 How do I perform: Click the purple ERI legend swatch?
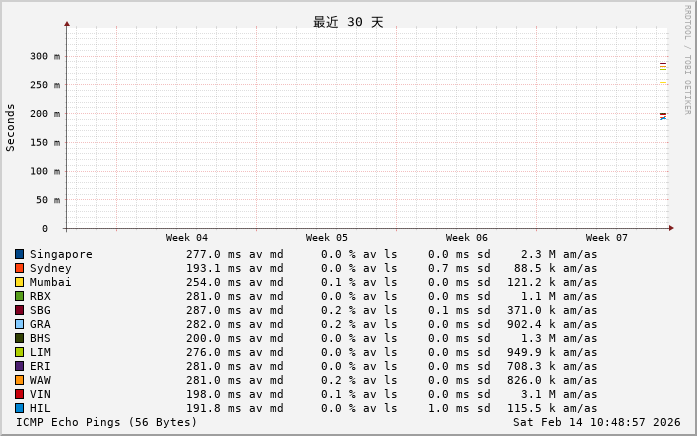(x=19, y=366)
